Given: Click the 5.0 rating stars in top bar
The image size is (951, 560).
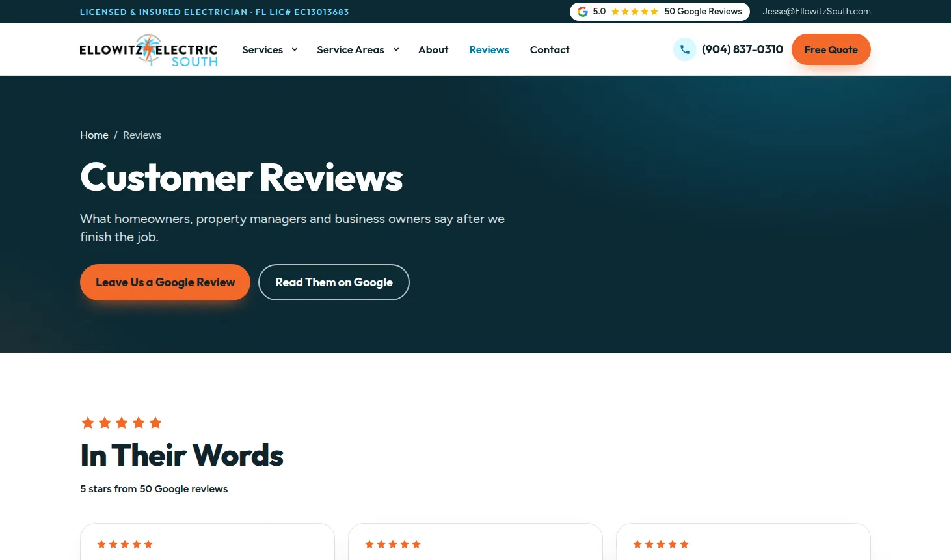Looking at the screenshot, I should tap(635, 12).
